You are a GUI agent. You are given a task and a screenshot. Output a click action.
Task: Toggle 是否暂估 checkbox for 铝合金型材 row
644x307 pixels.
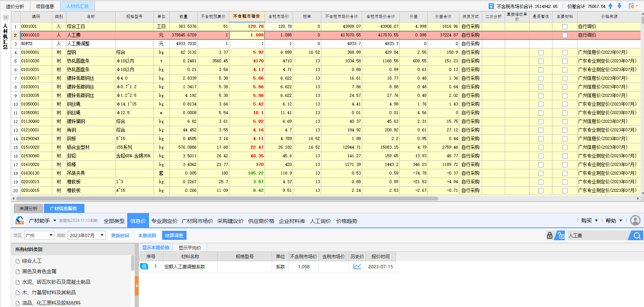tap(541, 147)
